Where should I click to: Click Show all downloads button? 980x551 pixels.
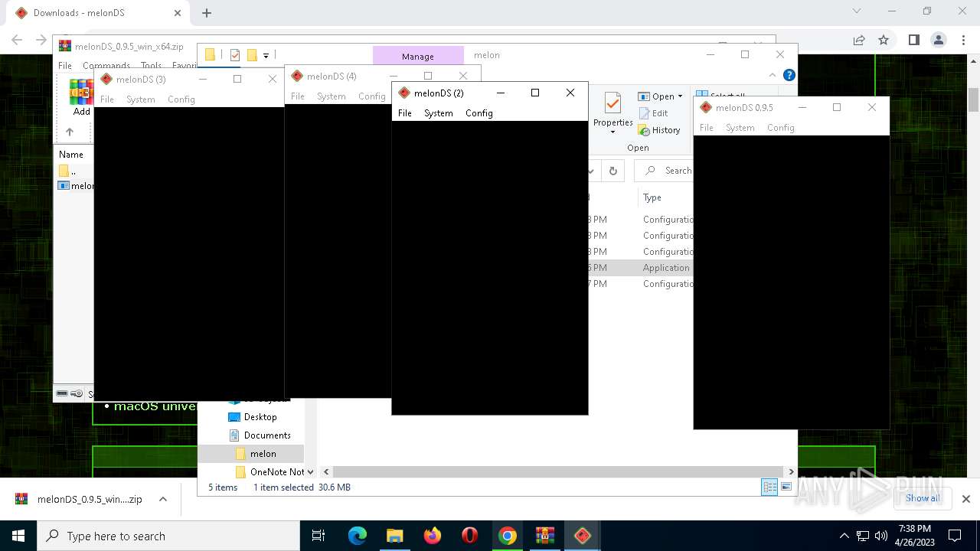(x=923, y=498)
